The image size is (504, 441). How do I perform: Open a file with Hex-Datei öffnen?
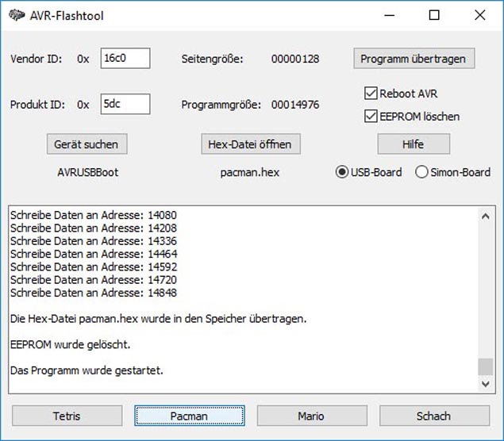pos(251,144)
